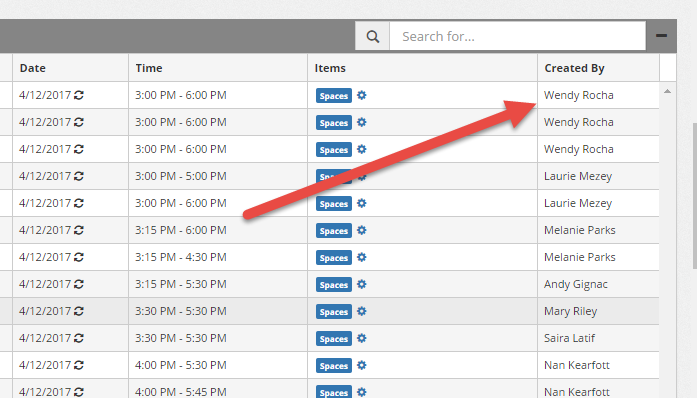The height and width of the screenshot is (398, 697).
Task: Click the recurrence icon in Nan Kearfott's 4:00–5:30 PM row
Action: coord(79,365)
